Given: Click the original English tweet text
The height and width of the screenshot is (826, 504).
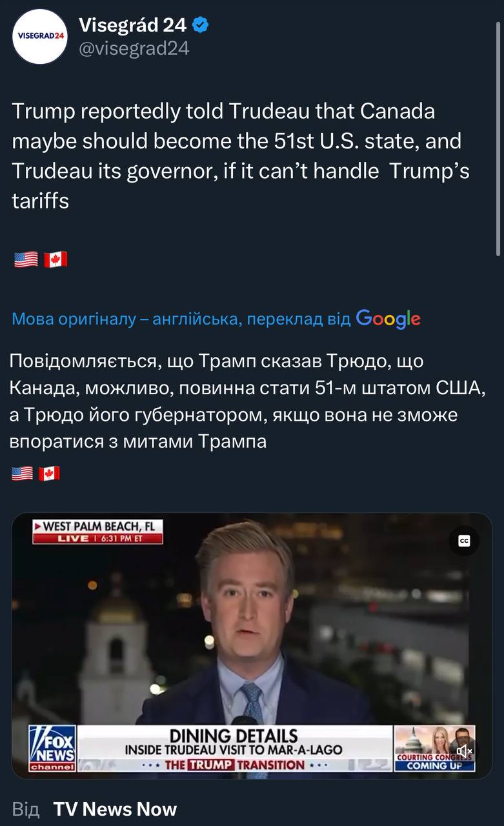Looking at the screenshot, I should point(241,156).
